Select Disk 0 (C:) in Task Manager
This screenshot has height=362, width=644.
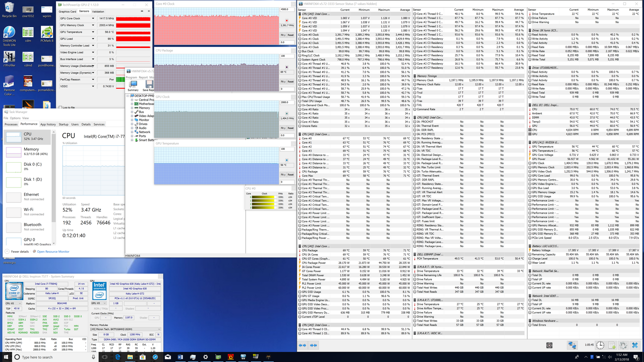pos(28,167)
